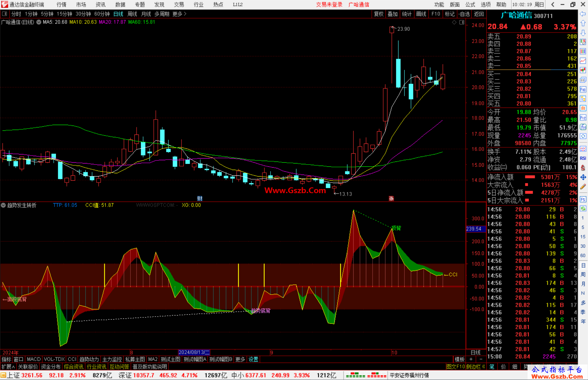Switch to the 周线 tab
This screenshot has width=588, height=380.
132,14
